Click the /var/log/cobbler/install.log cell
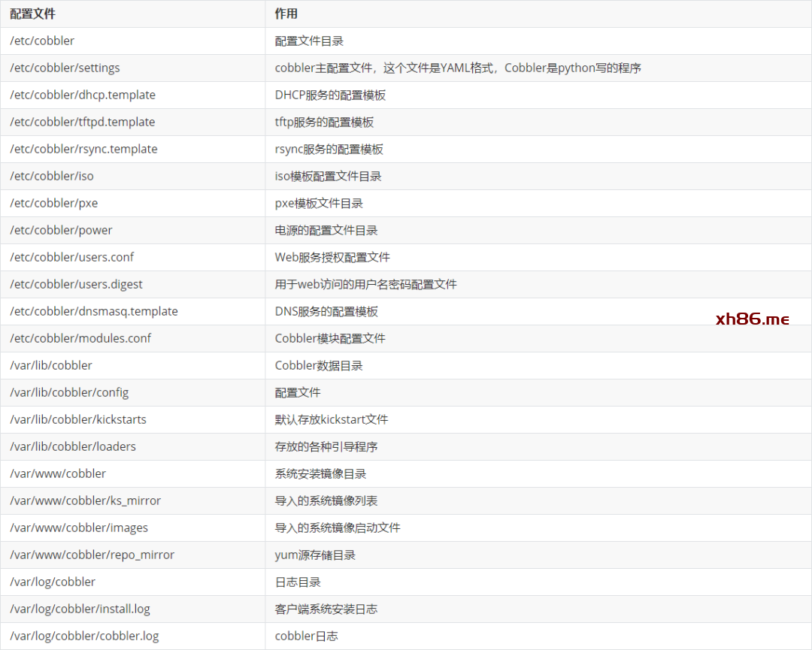The height and width of the screenshot is (650, 812). tap(80, 609)
